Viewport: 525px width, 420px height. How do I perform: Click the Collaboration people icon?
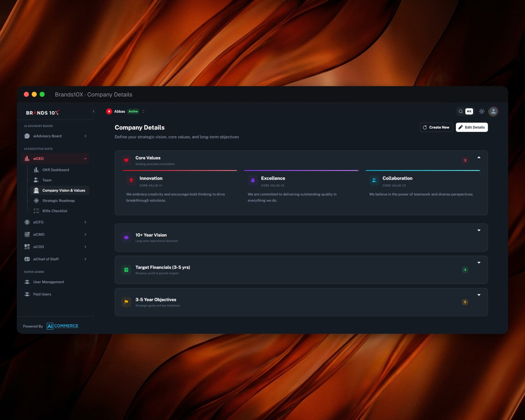click(x=374, y=180)
